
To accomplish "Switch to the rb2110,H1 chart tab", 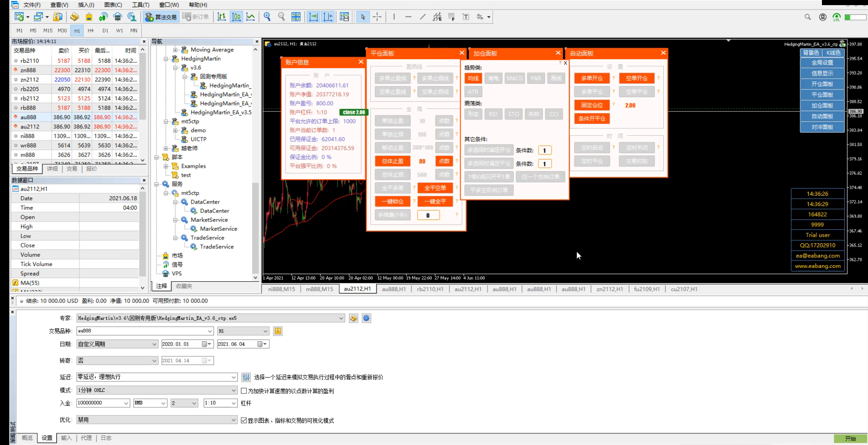I will (x=430, y=289).
